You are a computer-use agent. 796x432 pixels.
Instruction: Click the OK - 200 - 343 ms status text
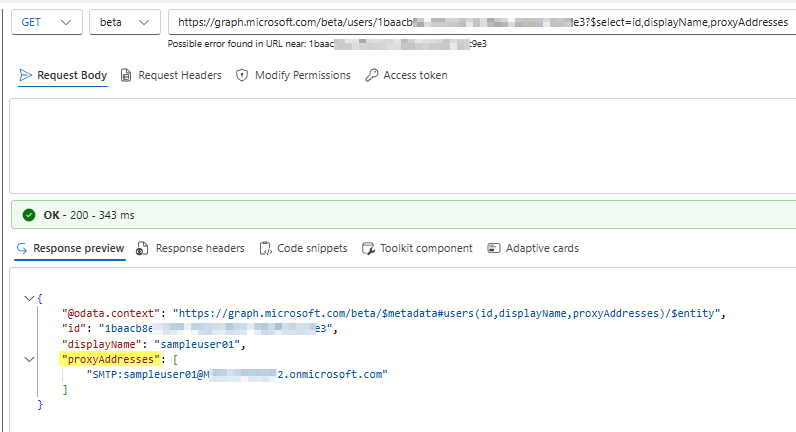tap(89, 215)
